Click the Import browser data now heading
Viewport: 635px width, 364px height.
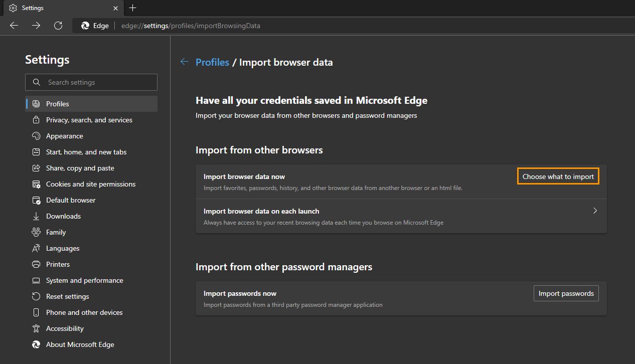pyautogui.click(x=244, y=176)
